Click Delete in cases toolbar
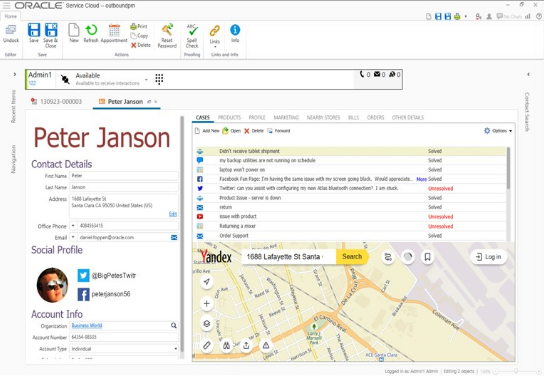The width and height of the screenshot is (544, 376). pos(254,131)
